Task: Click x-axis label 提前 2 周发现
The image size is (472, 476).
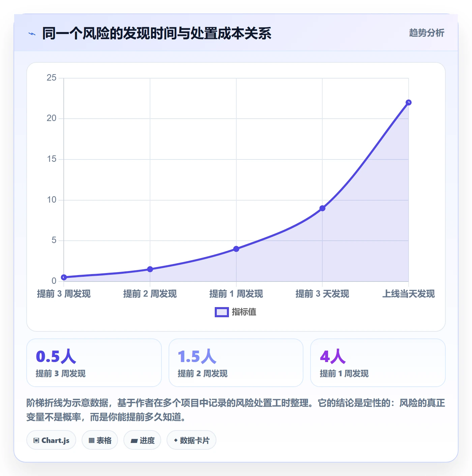Action: click(x=150, y=294)
